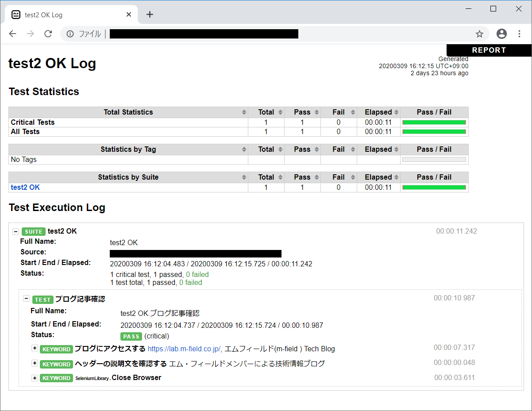Select the test2 OK Log tab
The width and height of the screenshot is (532, 411).
coord(66,15)
